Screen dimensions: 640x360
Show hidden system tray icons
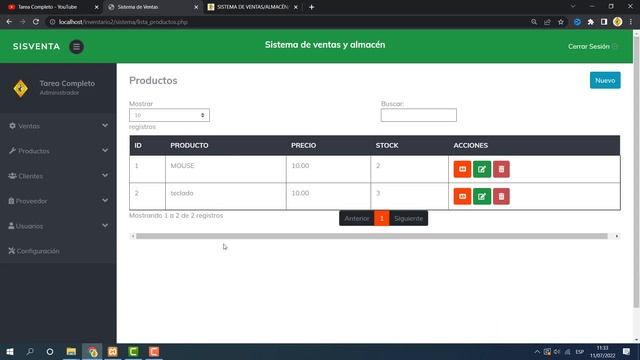point(537,351)
